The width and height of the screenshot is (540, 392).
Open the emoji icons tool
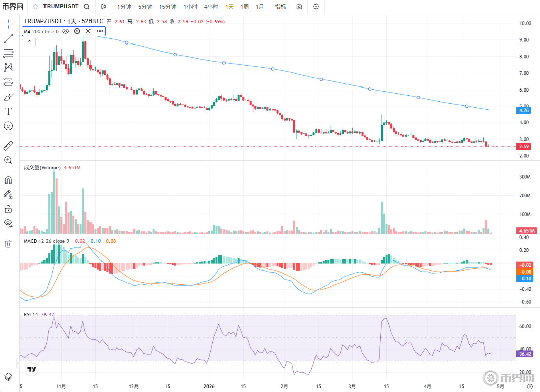pos(8,126)
